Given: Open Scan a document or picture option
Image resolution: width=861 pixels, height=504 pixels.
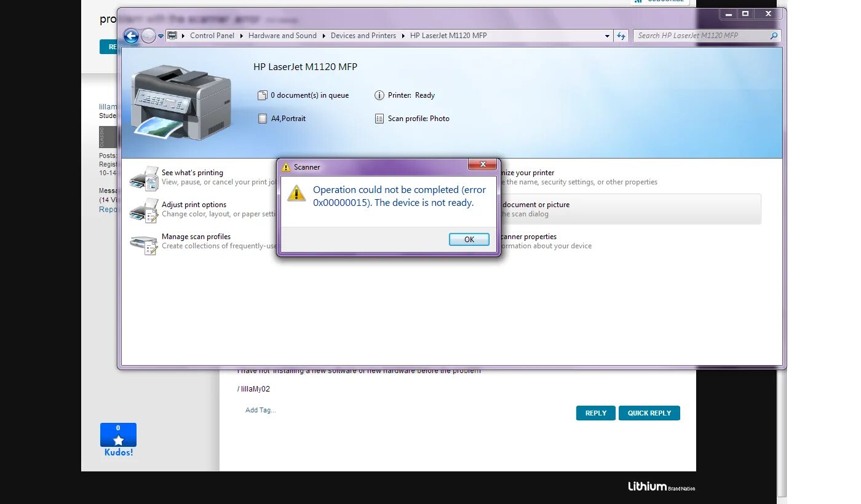Looking at the screenshot, I should 630,209.
